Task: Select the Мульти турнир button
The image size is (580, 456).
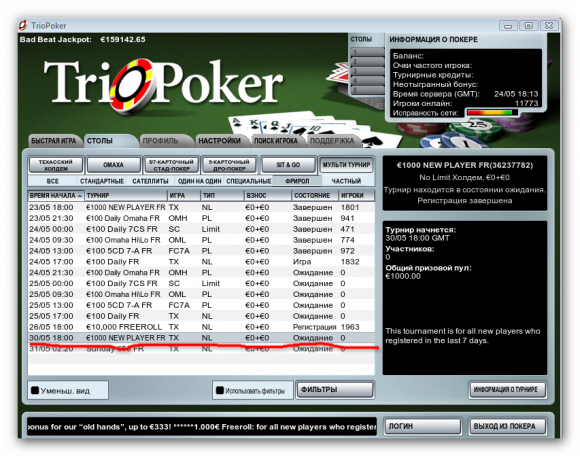Action: [x=346, y=165]
